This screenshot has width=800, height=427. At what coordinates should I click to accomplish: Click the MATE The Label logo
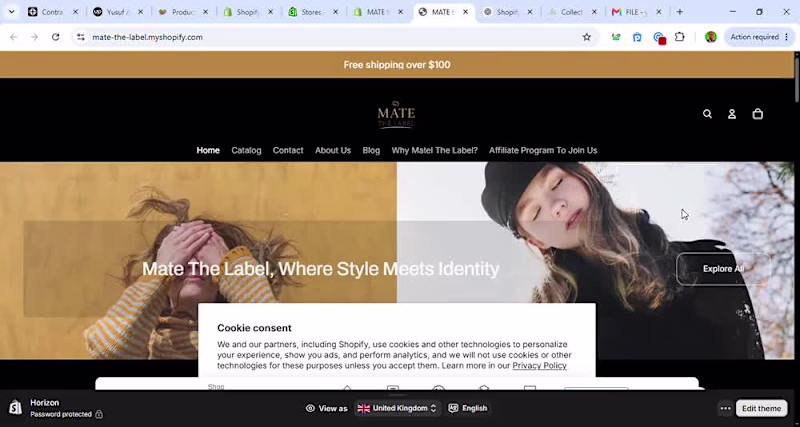pyautogui.click(x=396, y=114)
